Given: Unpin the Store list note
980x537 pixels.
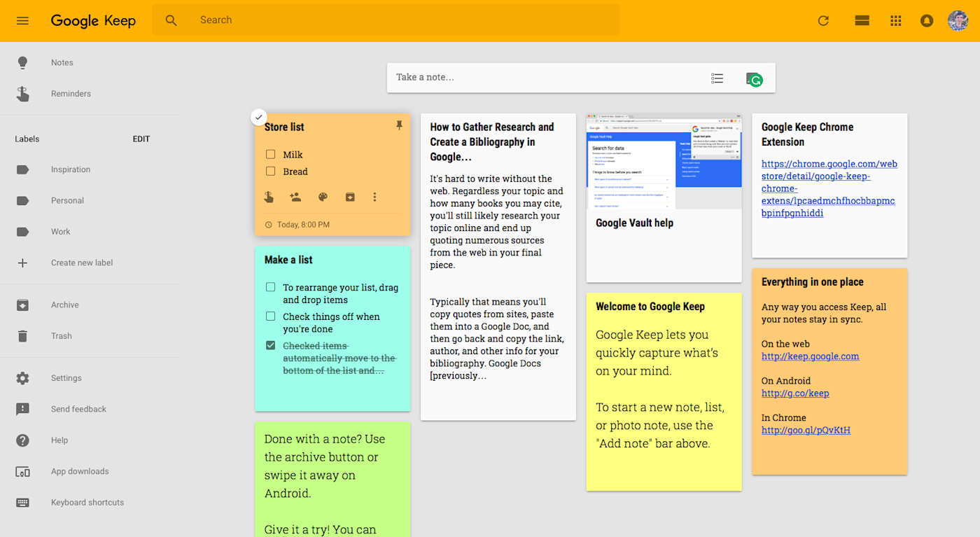Looking at the screenshot, I should [x=399, y=125].
